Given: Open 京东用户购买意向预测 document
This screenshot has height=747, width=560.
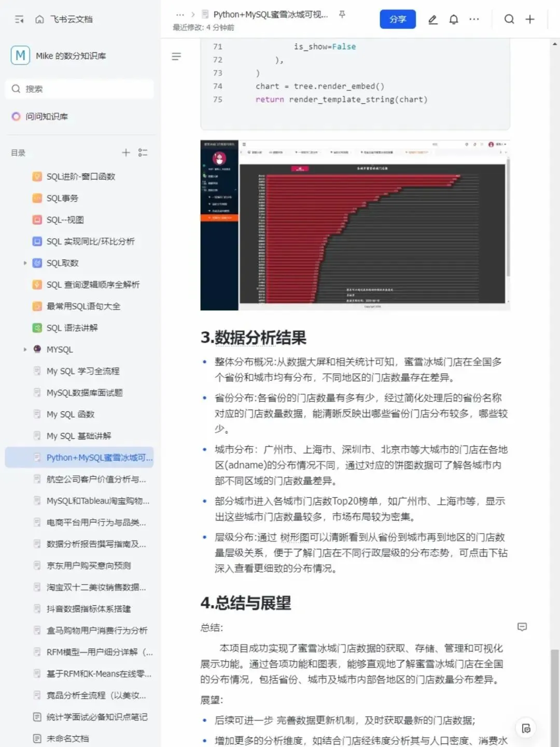Looking at the screenshot, I should click(x=89, y=566).
